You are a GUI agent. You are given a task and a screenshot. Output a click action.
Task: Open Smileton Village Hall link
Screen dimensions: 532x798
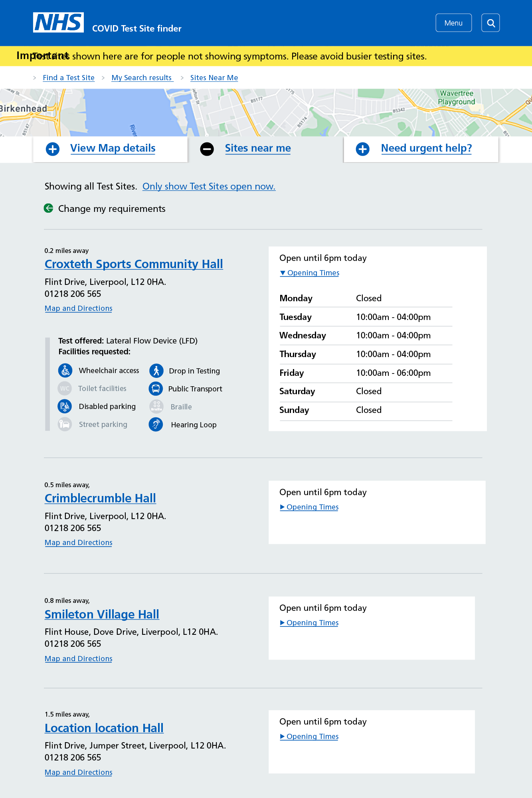102,614
